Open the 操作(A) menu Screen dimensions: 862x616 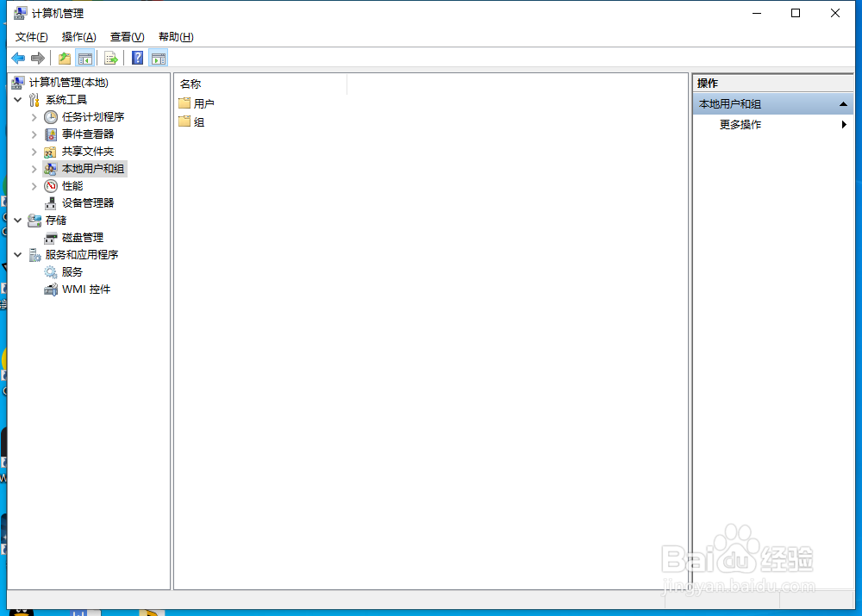click(x=78, y=37)
